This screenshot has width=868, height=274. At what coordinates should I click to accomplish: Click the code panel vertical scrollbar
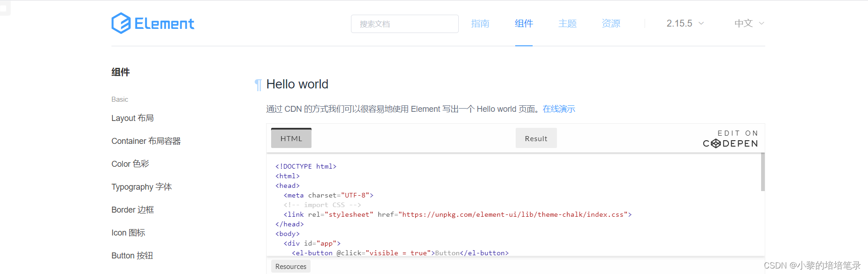coord(762,172)
